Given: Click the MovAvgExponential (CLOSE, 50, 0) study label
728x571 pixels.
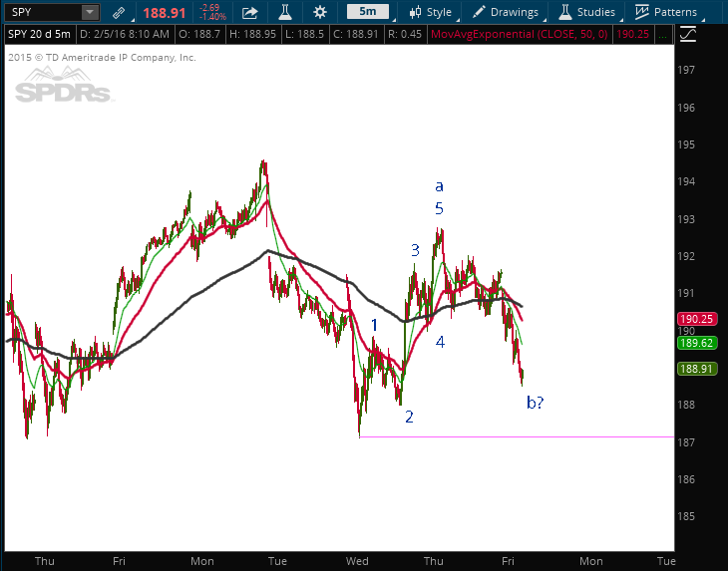Looking at the screenshot, I should pos(519,34).
